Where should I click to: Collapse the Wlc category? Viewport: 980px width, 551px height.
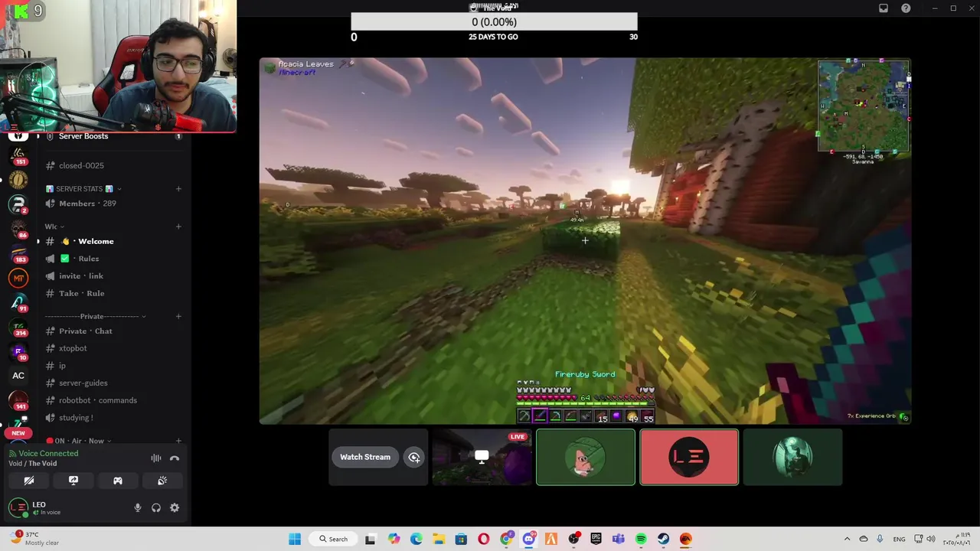pyautogui.click(x=54, y=227)
